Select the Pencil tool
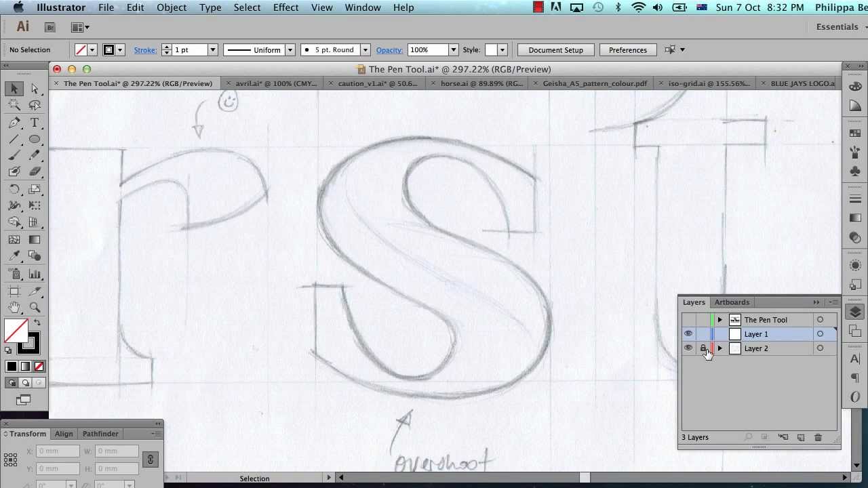868x488 pixels. (x=35, y=155)
